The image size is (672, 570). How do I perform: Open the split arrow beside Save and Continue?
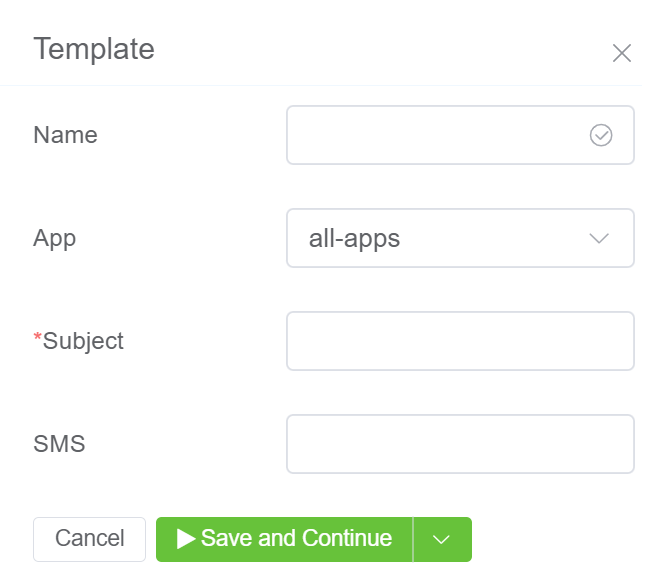tap(442, 539)
